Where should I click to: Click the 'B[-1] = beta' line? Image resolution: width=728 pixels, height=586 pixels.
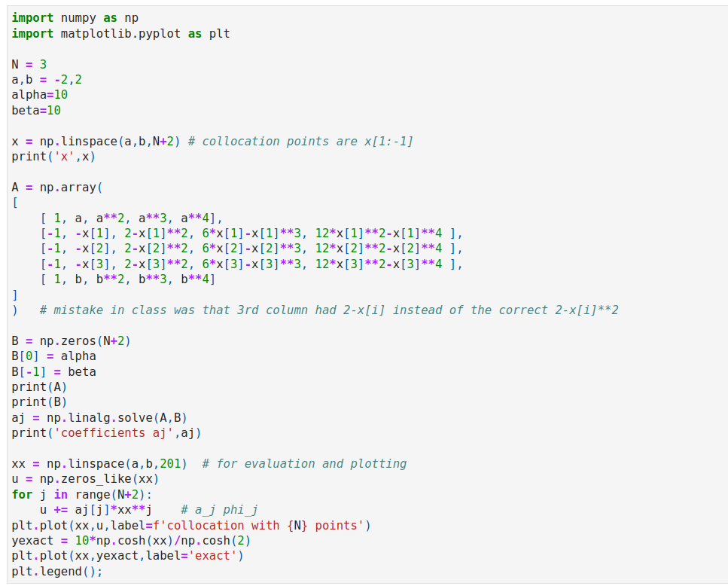(x=54, y=371)
